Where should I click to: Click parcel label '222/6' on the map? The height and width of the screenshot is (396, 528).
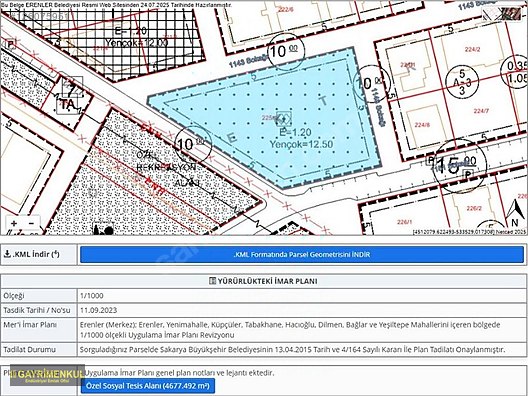pos(286,10)
